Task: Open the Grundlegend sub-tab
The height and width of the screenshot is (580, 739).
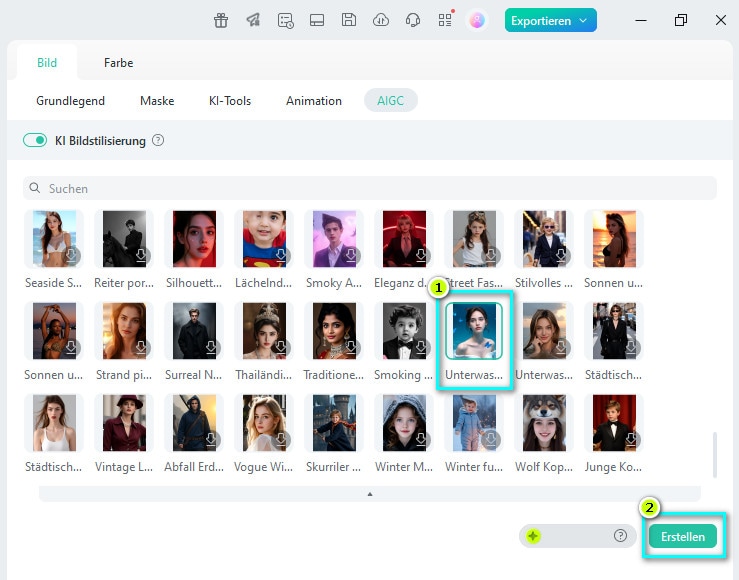Action: pos(70,100)
